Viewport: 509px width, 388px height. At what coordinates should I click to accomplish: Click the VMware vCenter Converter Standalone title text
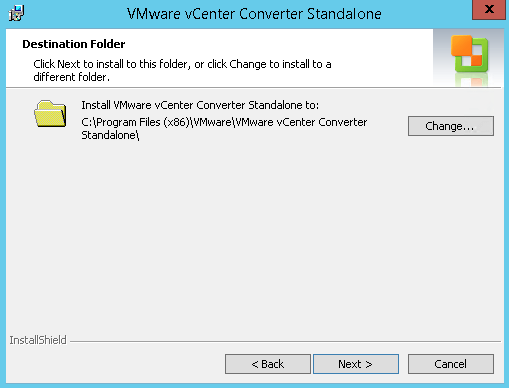pyautogui.click(x=254, y=14)
